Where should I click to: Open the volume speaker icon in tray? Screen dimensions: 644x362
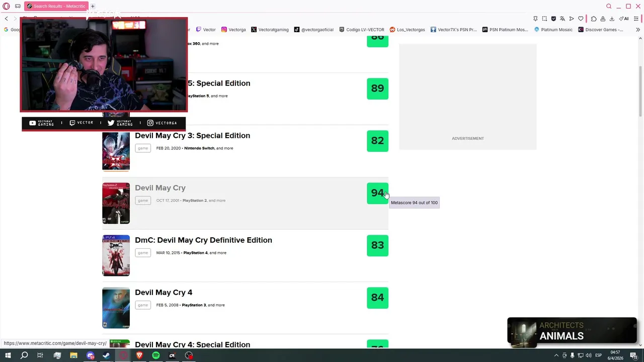coord(589,355)
